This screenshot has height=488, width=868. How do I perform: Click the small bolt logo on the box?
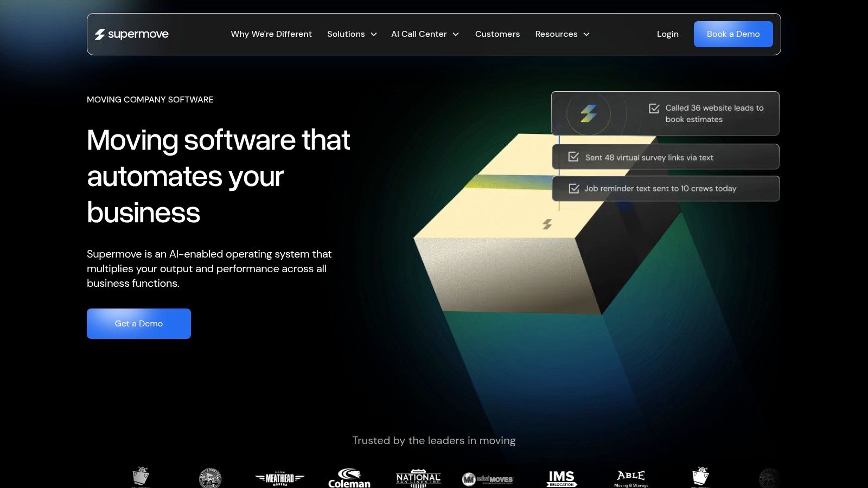[547, 224]
